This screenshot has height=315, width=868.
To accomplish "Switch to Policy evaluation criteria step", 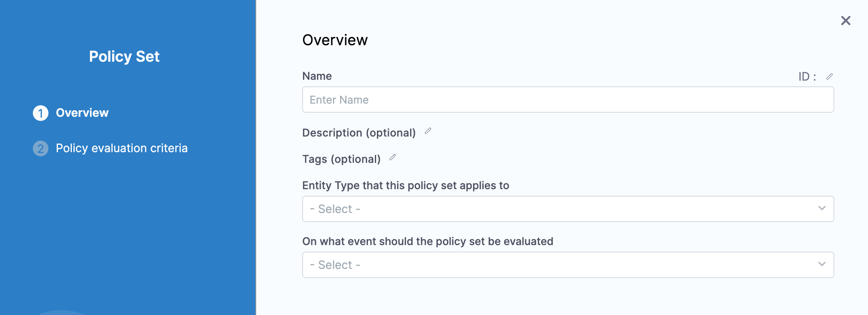I will coord(122,148).
